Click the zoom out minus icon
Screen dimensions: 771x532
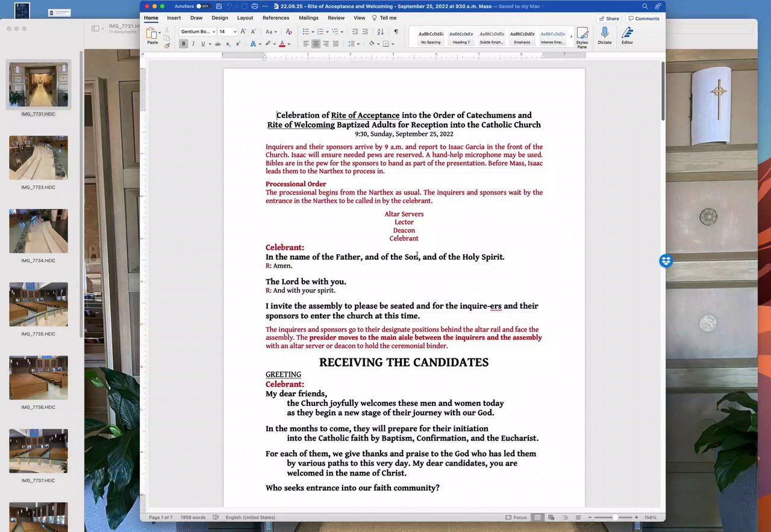590,518
